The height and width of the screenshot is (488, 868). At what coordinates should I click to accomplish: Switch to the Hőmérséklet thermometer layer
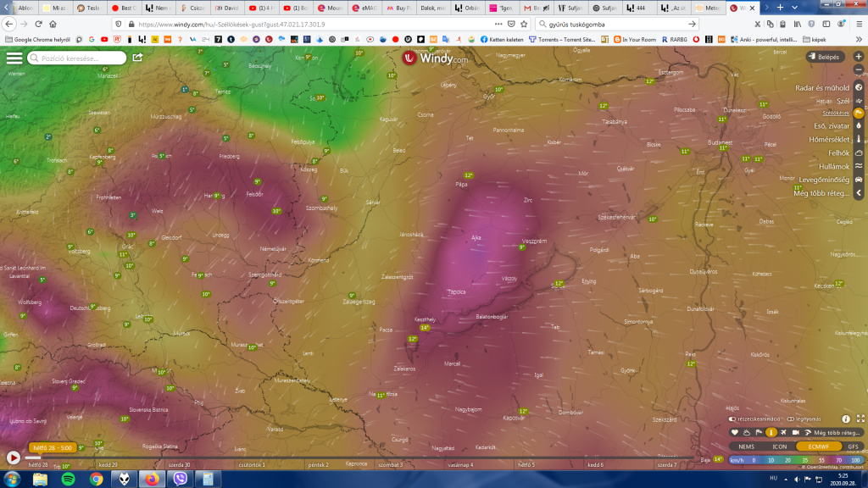859,139
